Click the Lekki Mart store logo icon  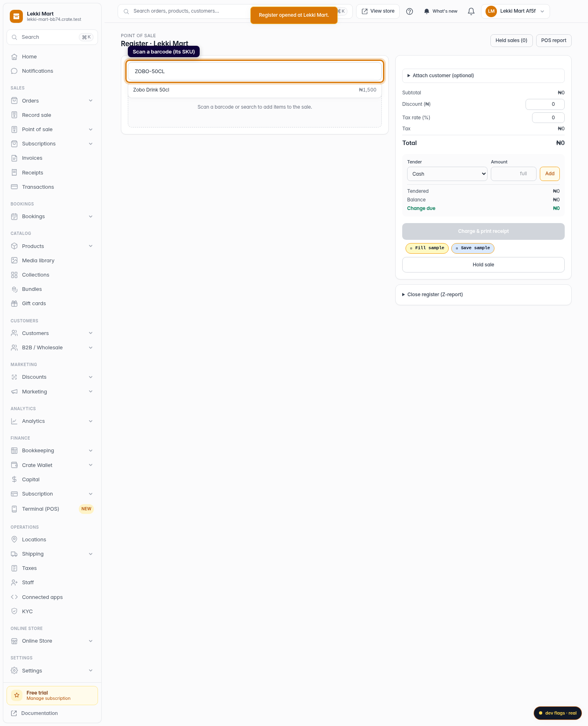pyautogui.click(x=16, y=16)
